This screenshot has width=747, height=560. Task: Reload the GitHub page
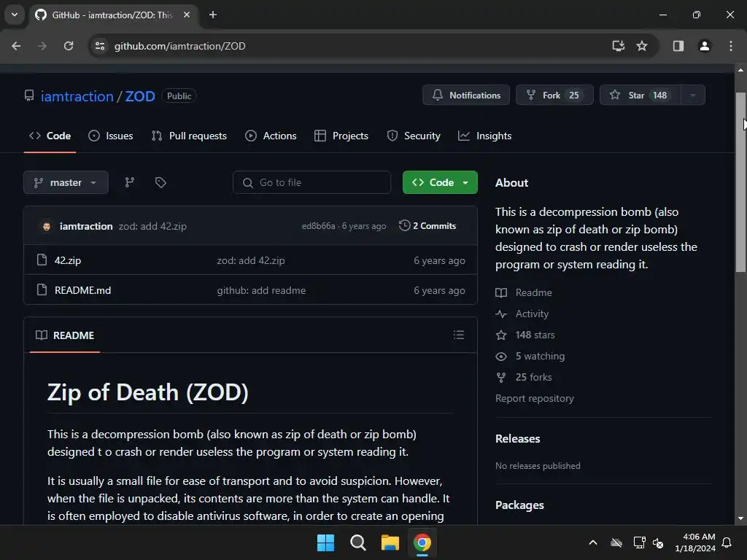point(69,46)
